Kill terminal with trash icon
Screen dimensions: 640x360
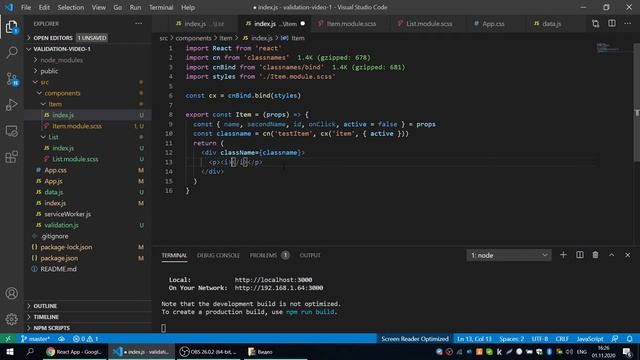pyautogui.click(x=596, y=255)
